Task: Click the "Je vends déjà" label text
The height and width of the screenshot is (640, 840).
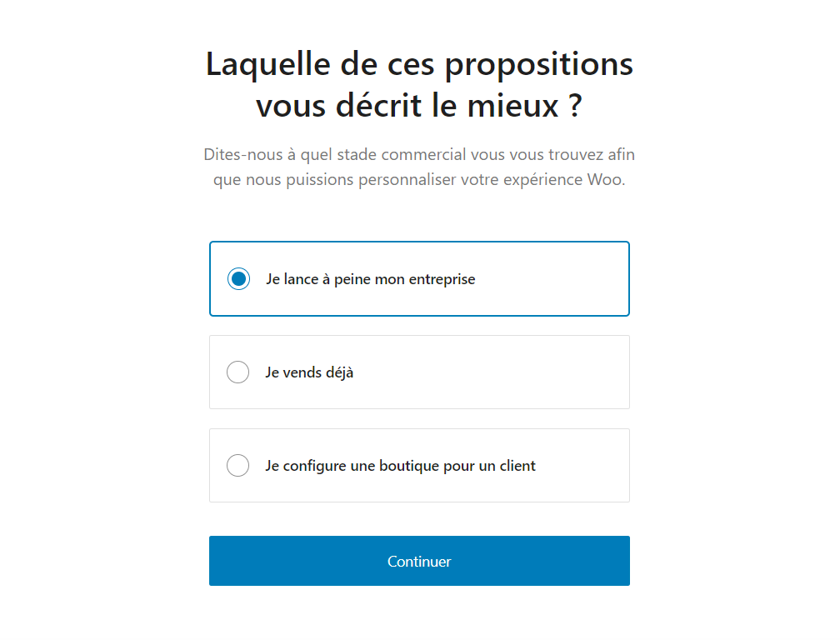Action: [x=309, y=372]
